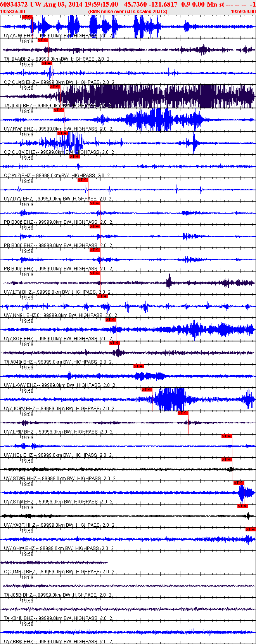The width and height of the screenshot is (256, 644).
Task: Click the red pick marker on UW.NEL trace
Action: coord(227,436)
